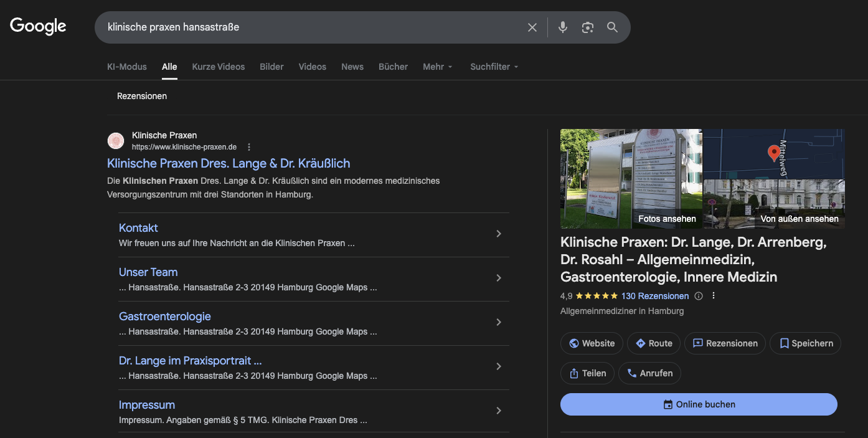This screenshot has height=438, width=868.
Task: Submit search with magnifying glass icon
Action: (613, 27)
